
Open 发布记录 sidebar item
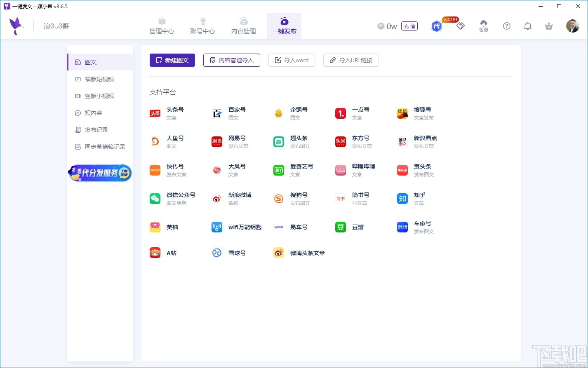tap(100, 130)
